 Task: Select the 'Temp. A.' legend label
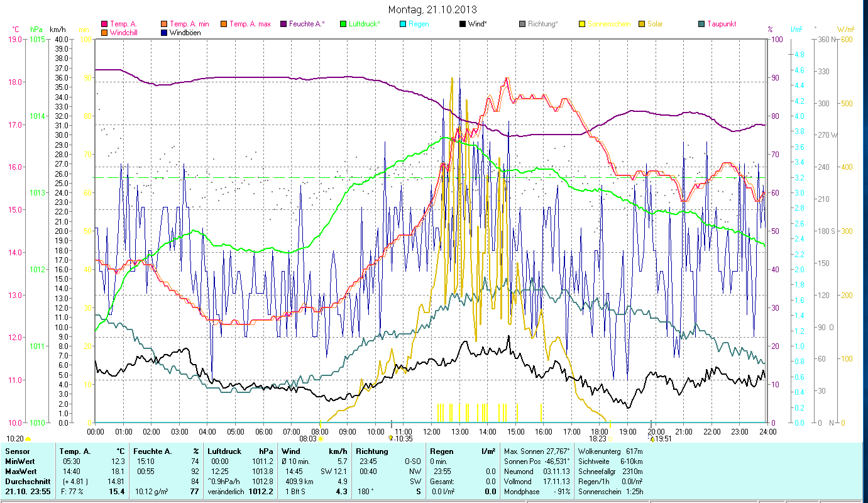[x=124, y=24]
